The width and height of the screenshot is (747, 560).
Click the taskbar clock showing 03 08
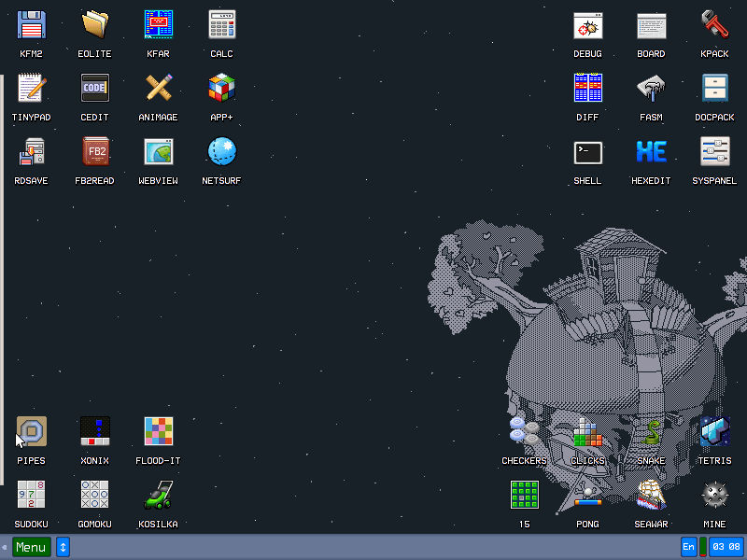coord(726,547)
